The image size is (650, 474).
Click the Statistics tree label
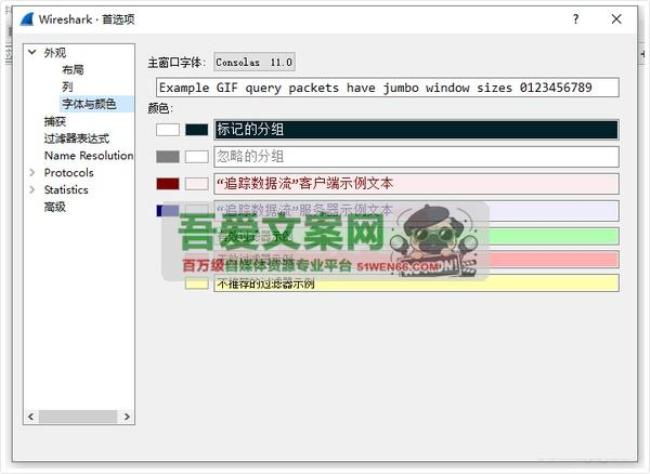[x=66, y=190]
